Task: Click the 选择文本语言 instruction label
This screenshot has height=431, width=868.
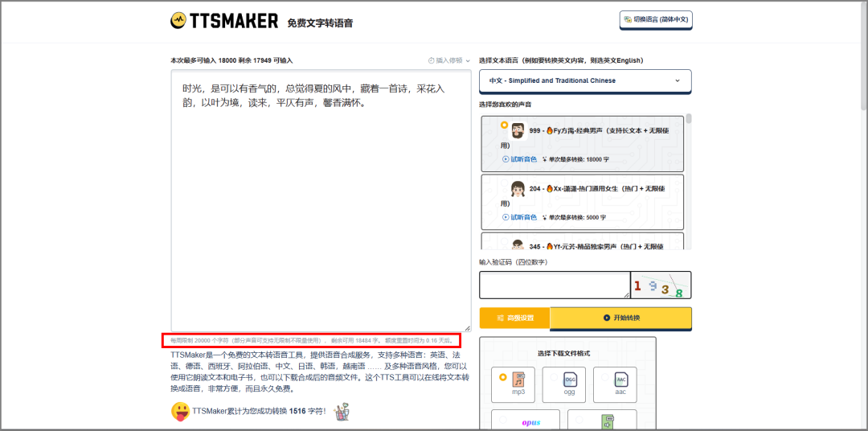Action: [561, 60]
